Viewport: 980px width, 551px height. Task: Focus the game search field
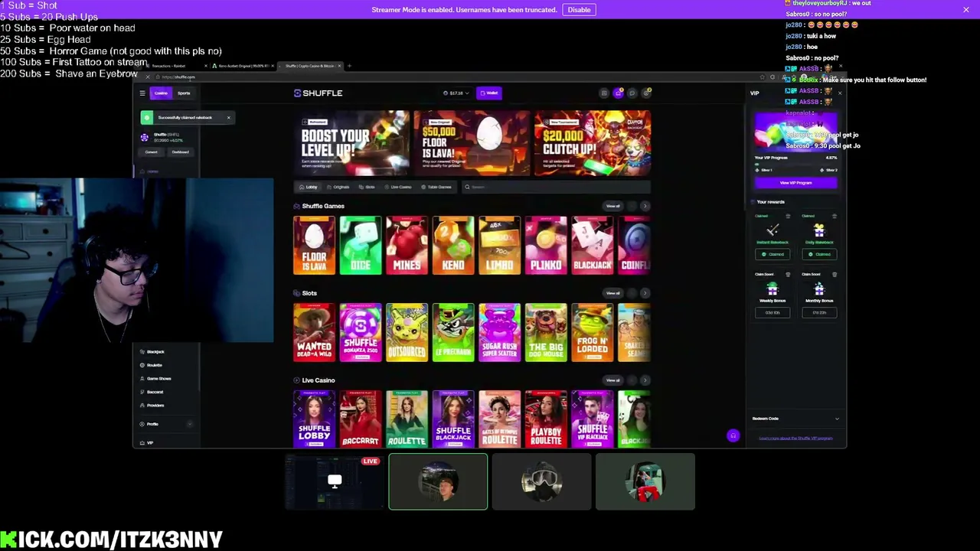pyautogui.click(x=557, y=187)
